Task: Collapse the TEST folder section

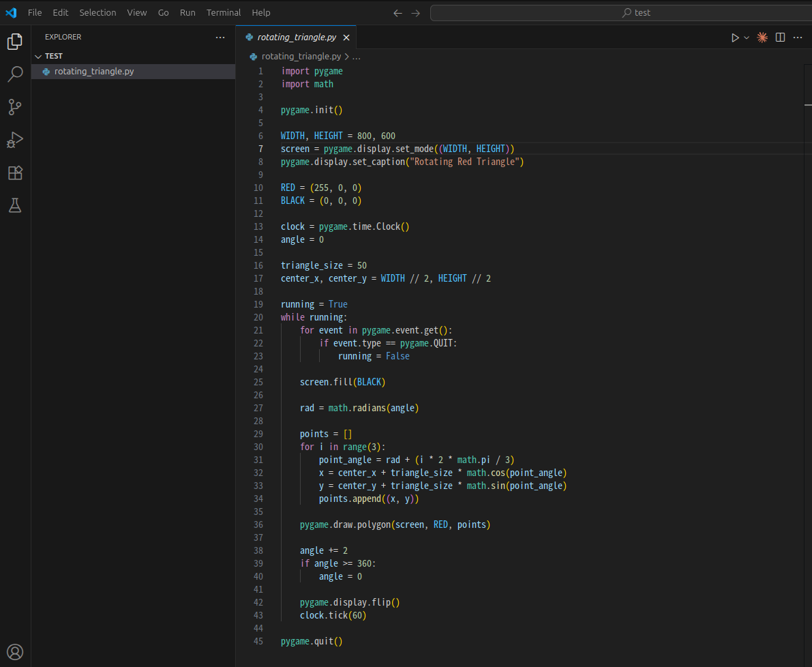Action: point(37,56)
